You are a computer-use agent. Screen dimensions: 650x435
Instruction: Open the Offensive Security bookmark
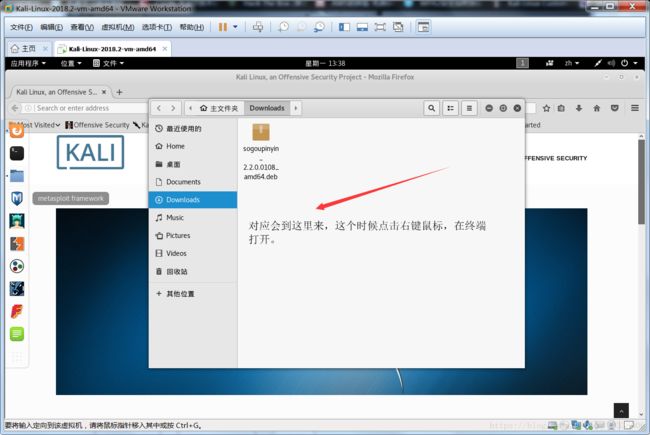coord(97,125)
